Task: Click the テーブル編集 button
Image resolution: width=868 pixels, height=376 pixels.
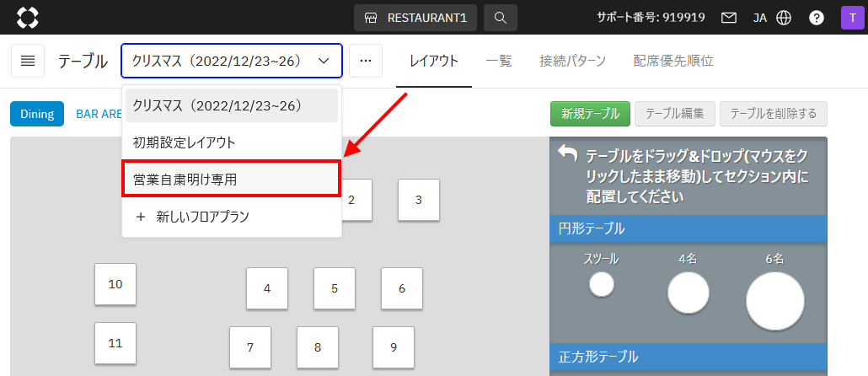Action: coord(675,114)
